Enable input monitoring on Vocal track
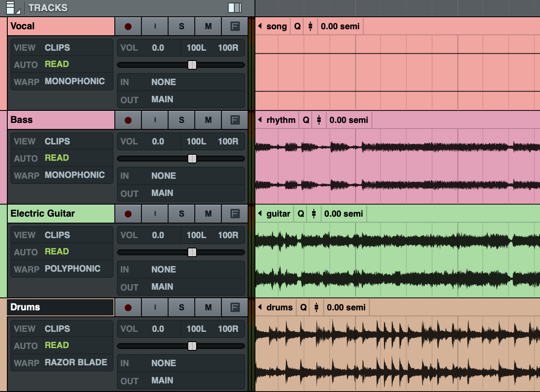 click(x=155, y=26)
